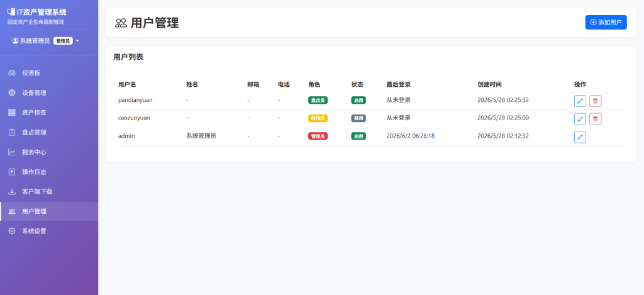Click 从未登录 in the caozuoyuan row
This screenshot has height=295, width=644.
click(x=398, y=118)
